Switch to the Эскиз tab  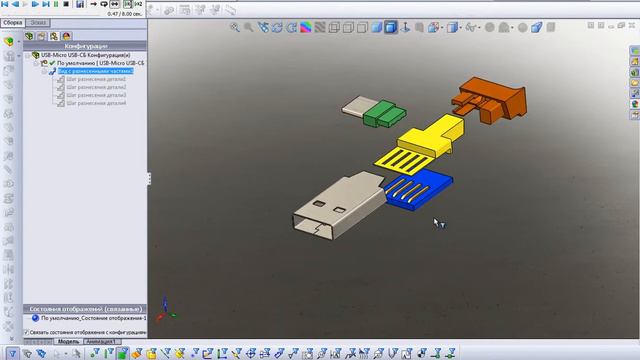click(x=38, y=22)
